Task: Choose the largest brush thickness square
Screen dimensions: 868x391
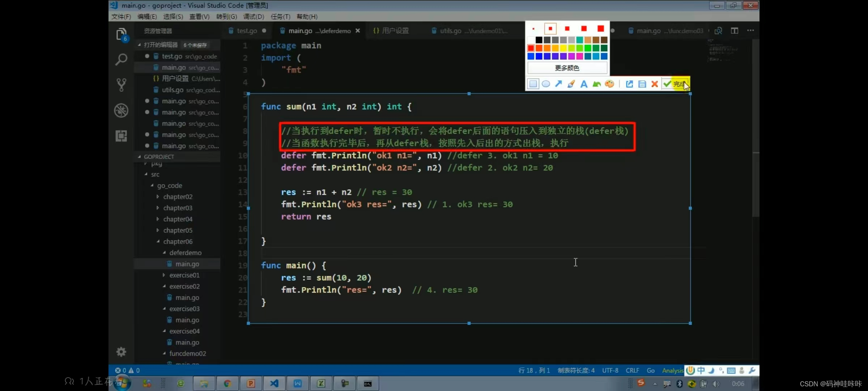Action: pos(601,29)
